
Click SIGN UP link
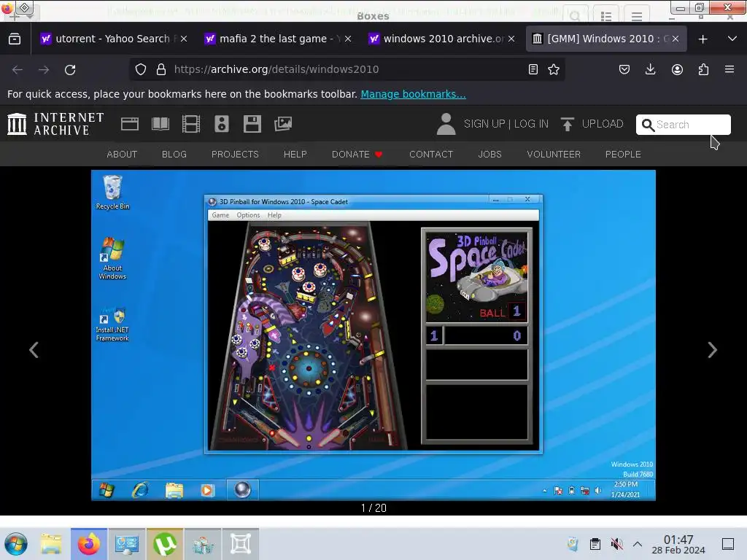pos(484,124)
